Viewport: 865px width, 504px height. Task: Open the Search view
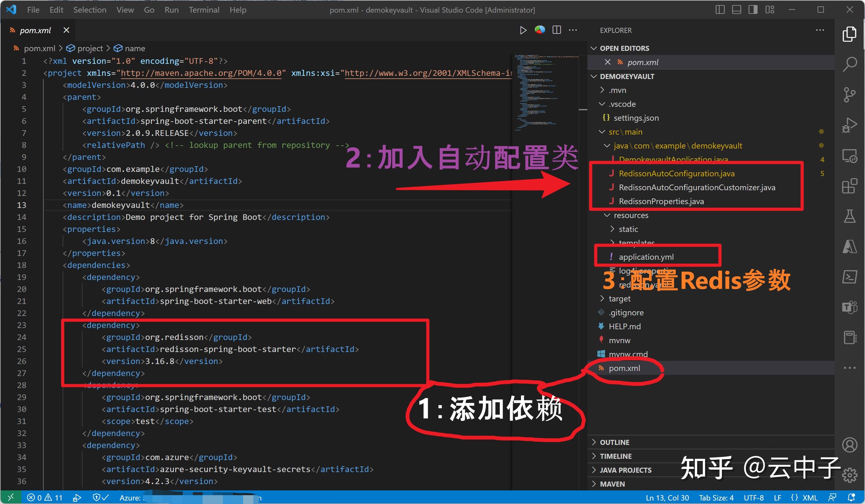(850, 64)
